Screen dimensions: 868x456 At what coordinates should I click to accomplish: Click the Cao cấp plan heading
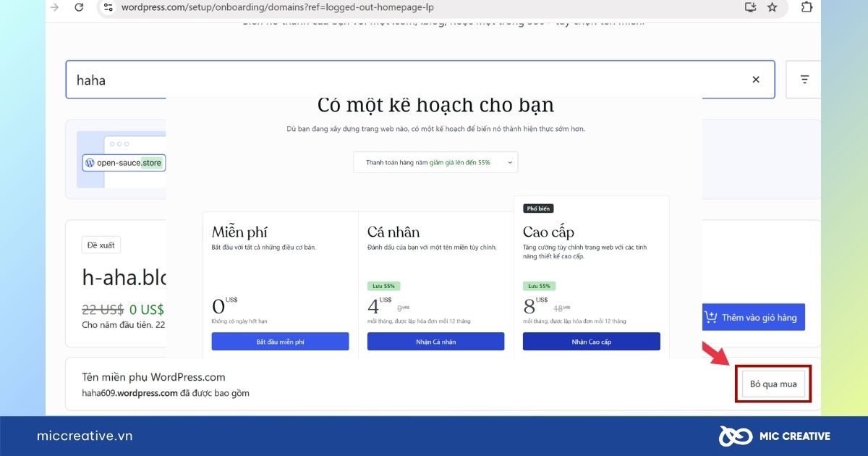pos(549,232)
